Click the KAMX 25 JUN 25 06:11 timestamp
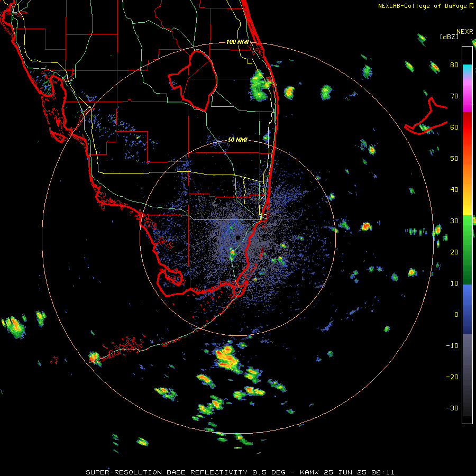This screenshot has height=476, width=476. click(347, 472)
